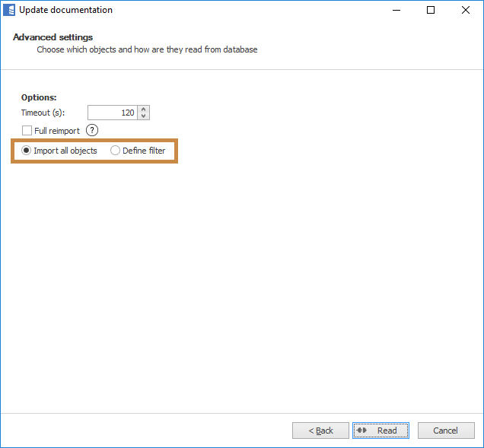Cancel the update documentation wizard
Viewport: 484px width, 448px height.
(445, 431)
